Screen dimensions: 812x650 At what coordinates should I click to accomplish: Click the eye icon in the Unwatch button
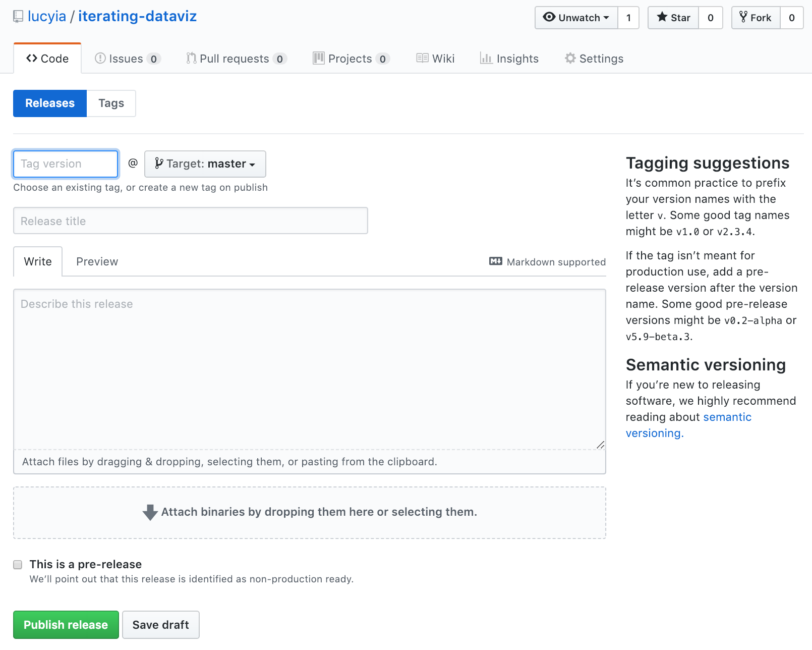(549, 17)
